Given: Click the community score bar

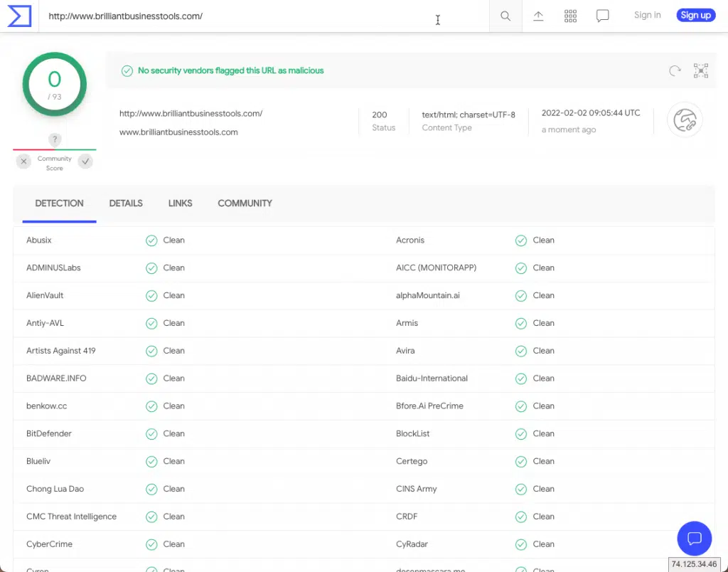Looking at the screenshot, I should 54,149.
